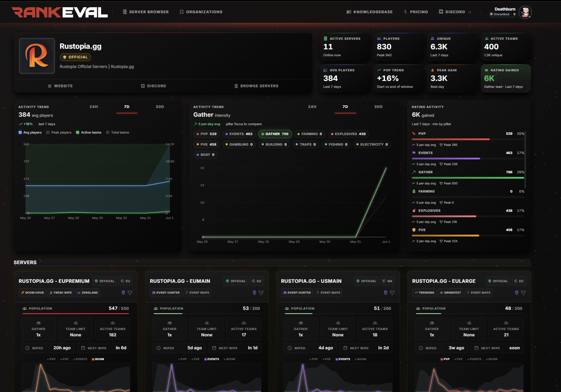Click the Active Servers stat icon

(x=325, y=39)
